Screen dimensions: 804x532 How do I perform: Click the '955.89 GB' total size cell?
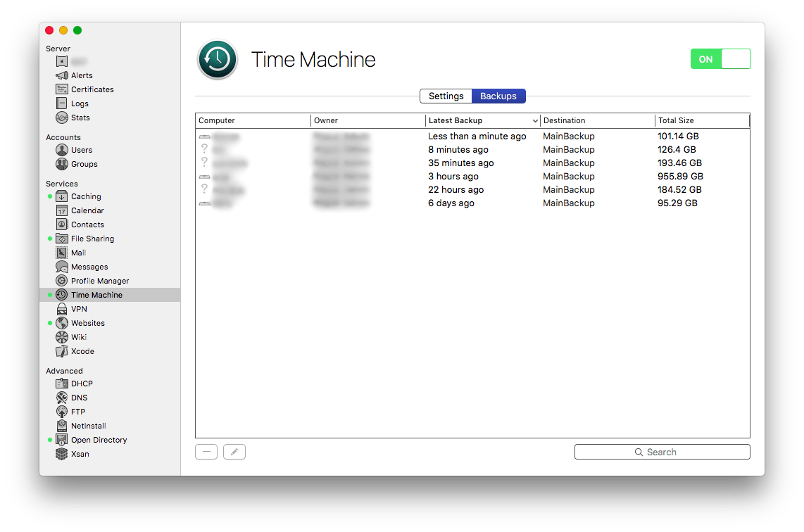pyautogui.click(x=680, y=177)
